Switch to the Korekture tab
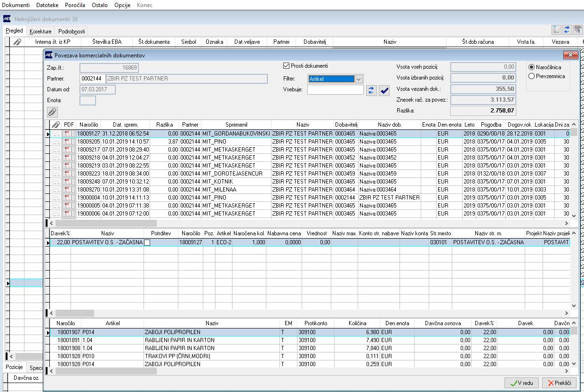This screenshot has width=584, height=392. pyautogui.click(x=40, y=32)
